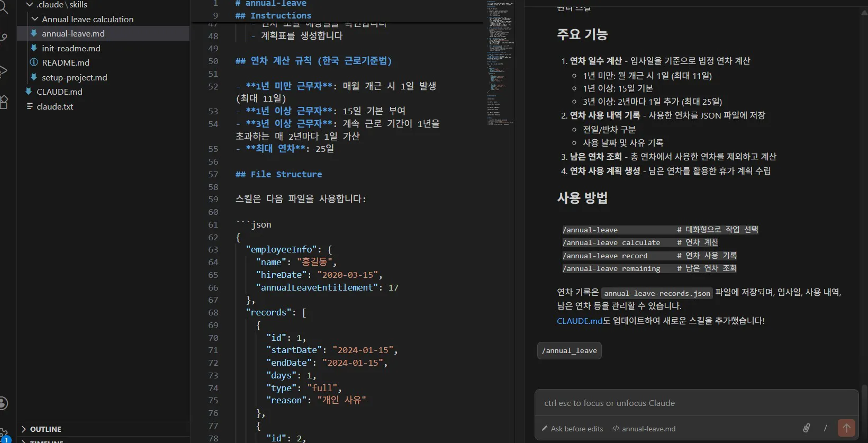Click the '## File Structure' heading line
Viewport: 868px width, 443px height.
(x=278, y=174)
